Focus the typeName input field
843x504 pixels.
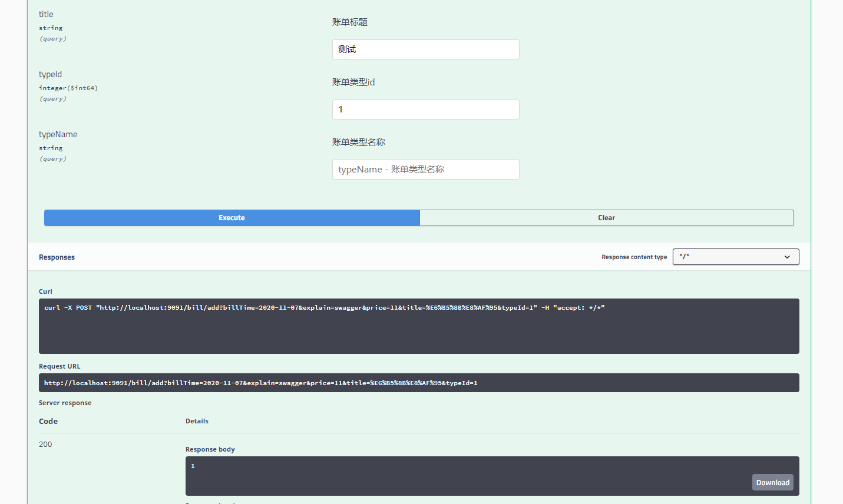point(425,170)
